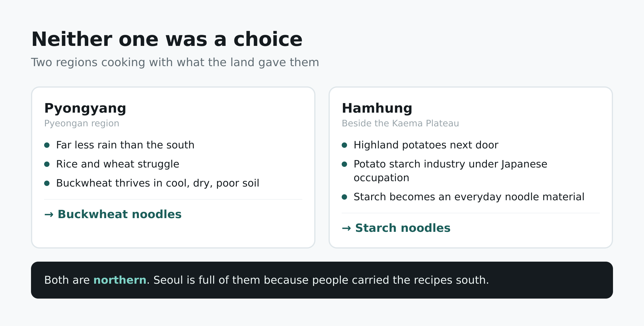Click the highlighted word 'northern'

(120, 280)
